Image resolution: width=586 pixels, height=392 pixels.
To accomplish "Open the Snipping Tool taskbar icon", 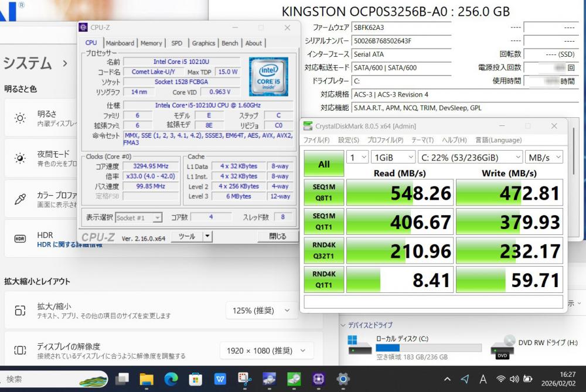I will [x=244, y=379].
